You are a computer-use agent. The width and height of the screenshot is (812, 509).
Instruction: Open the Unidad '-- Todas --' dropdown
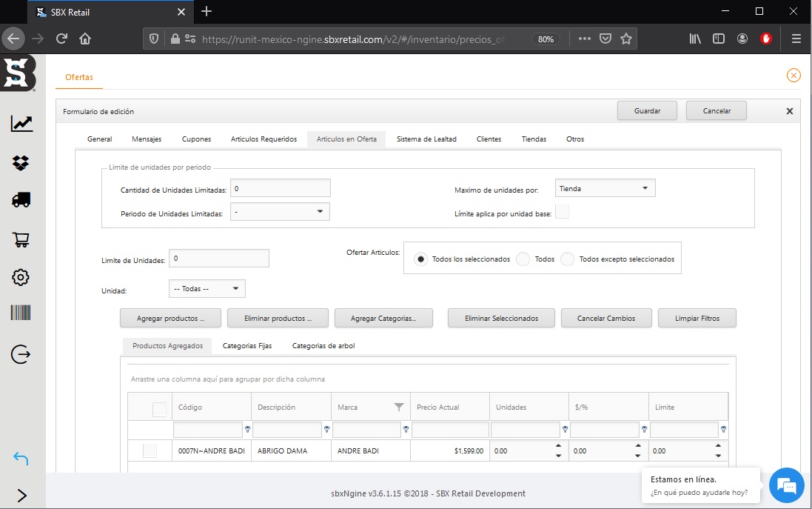point(207,288)
